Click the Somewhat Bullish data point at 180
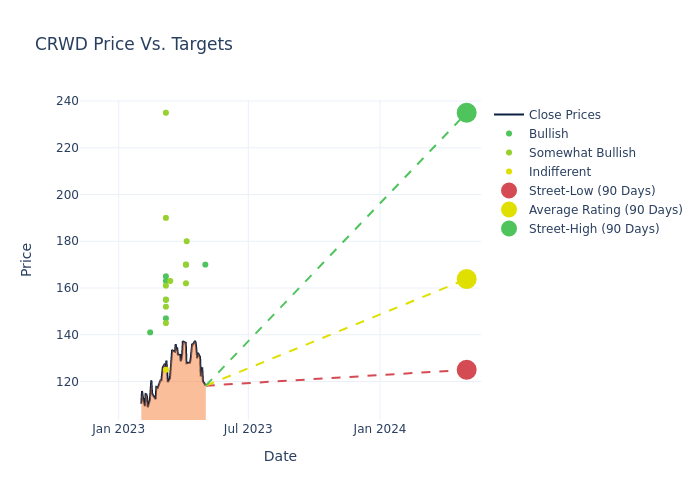 tap(186, 241)
